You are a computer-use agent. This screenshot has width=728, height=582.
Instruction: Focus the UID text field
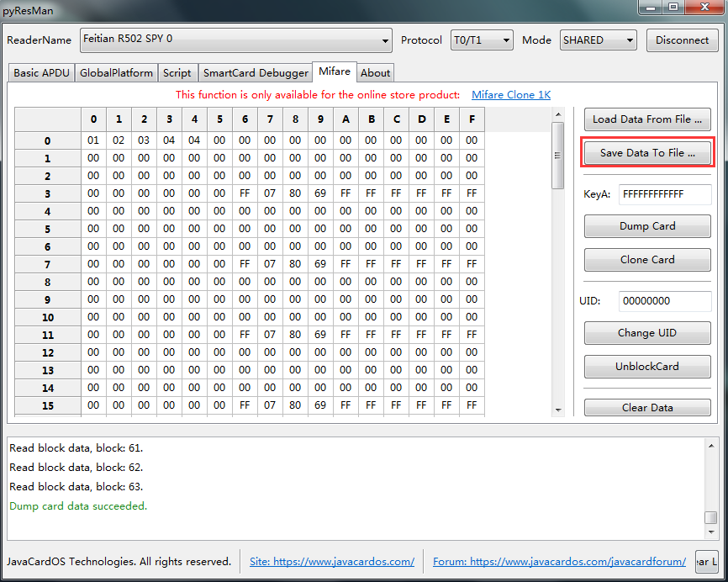(664, 301)
